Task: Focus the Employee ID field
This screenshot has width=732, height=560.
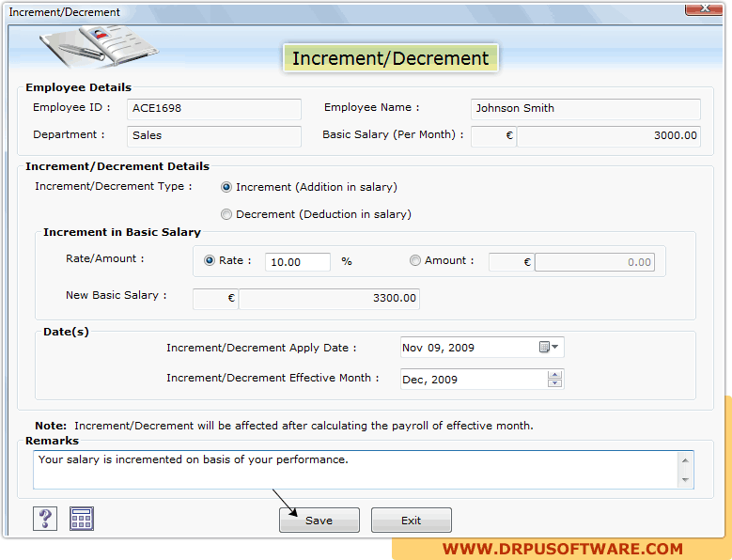Action: point(214,109)
